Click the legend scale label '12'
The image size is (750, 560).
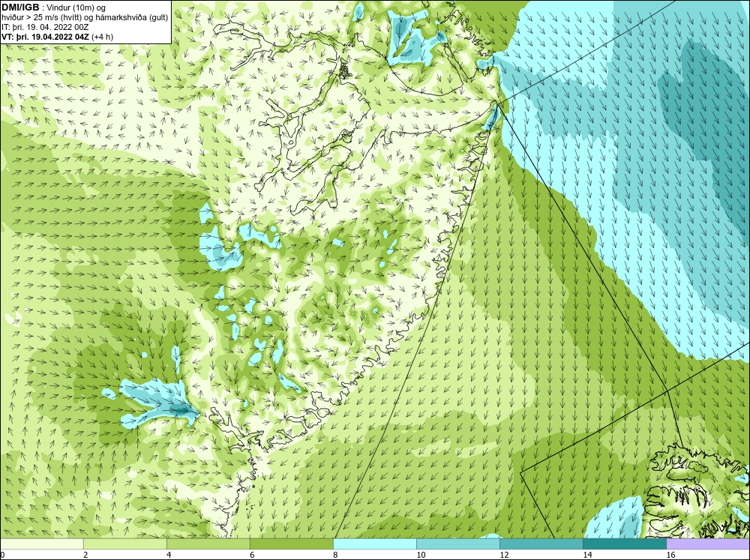(x=504, y=555)
